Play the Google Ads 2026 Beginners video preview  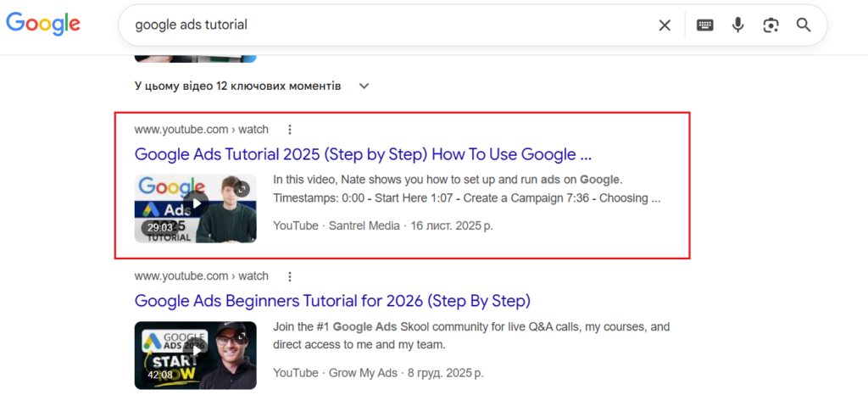[196, 350]
